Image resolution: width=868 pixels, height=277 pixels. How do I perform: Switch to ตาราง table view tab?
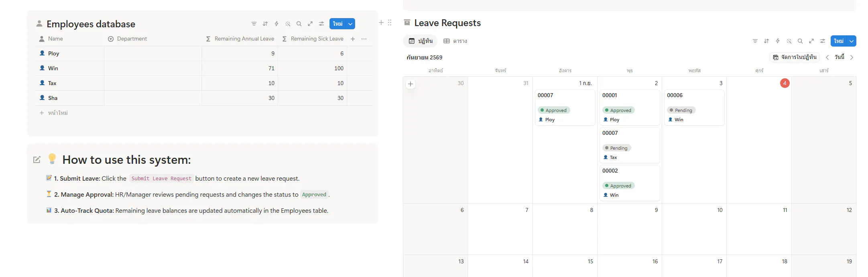pyautogui.click(x=455, y=41)
